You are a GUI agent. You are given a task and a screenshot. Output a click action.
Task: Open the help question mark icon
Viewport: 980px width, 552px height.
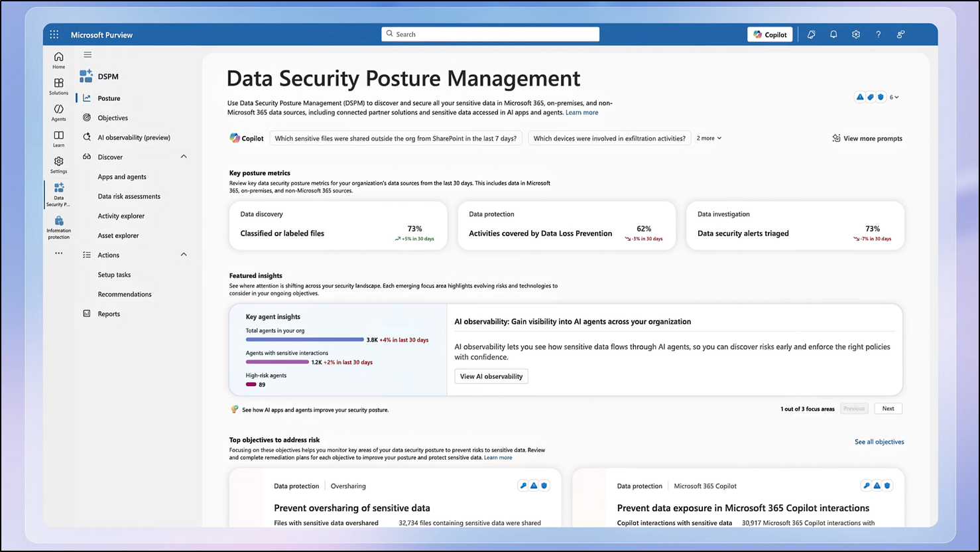pos(878,34)
